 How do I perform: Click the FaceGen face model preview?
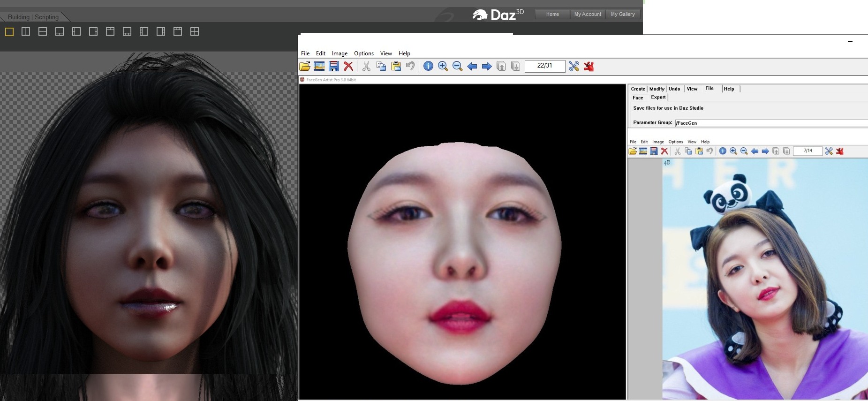point(455,263)
